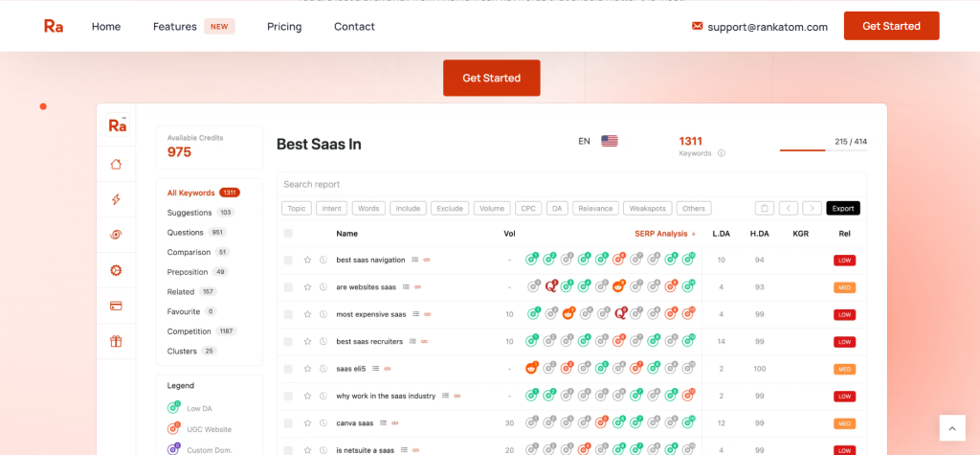Star the 'saas eli5' keyword
Image resolution: width=980 pixels, height=455 pixels.
(307, 369)
